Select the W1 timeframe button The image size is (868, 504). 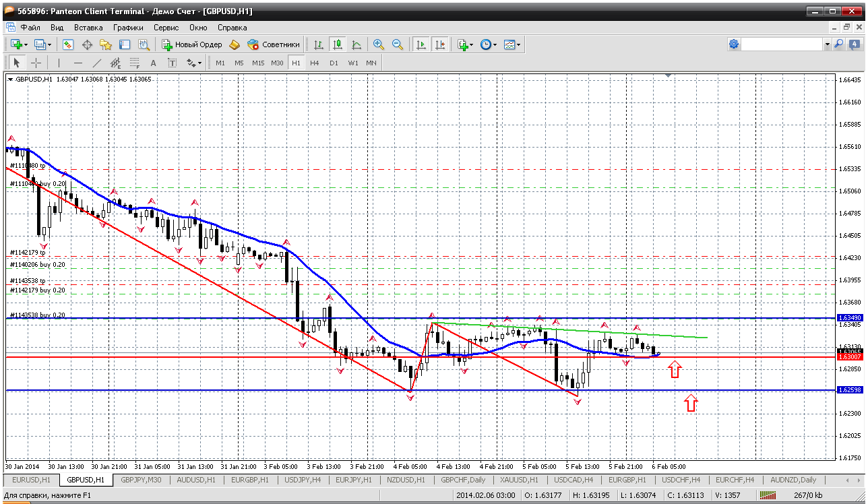352,63
